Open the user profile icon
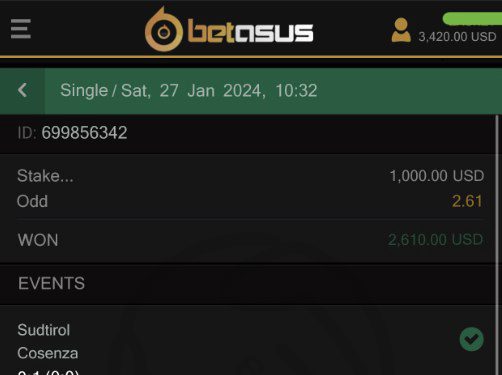 [x=401, y=30]
